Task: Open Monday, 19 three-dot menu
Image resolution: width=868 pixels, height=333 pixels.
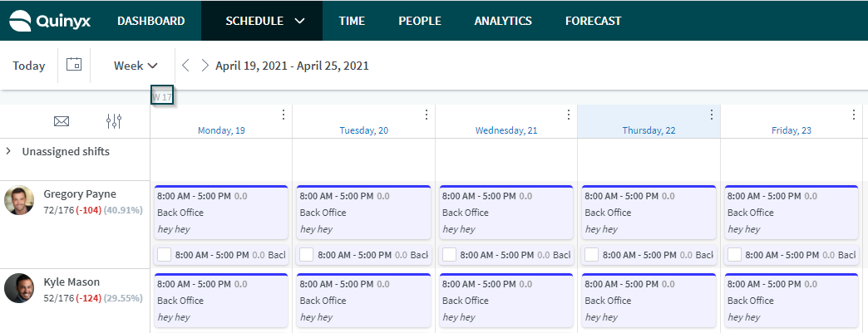Action: pyautogui.click(x=284, y=115)
